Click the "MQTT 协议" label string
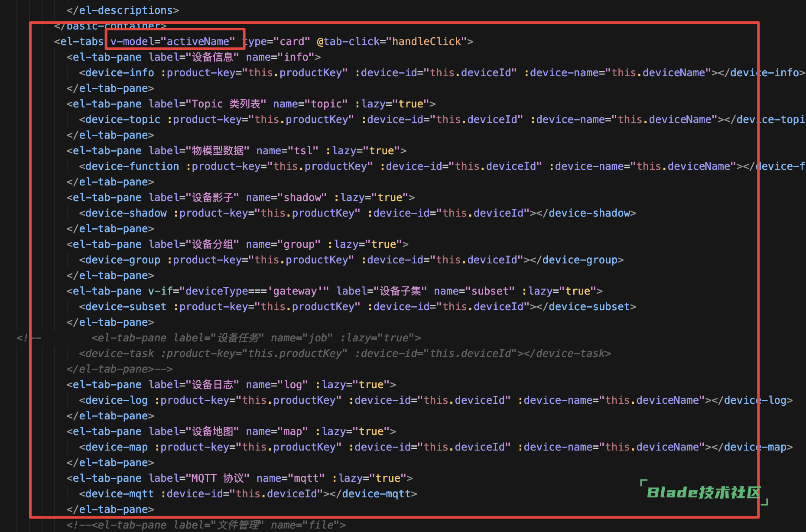Viewport: 806px width, 532px height. tap(218, 478)
